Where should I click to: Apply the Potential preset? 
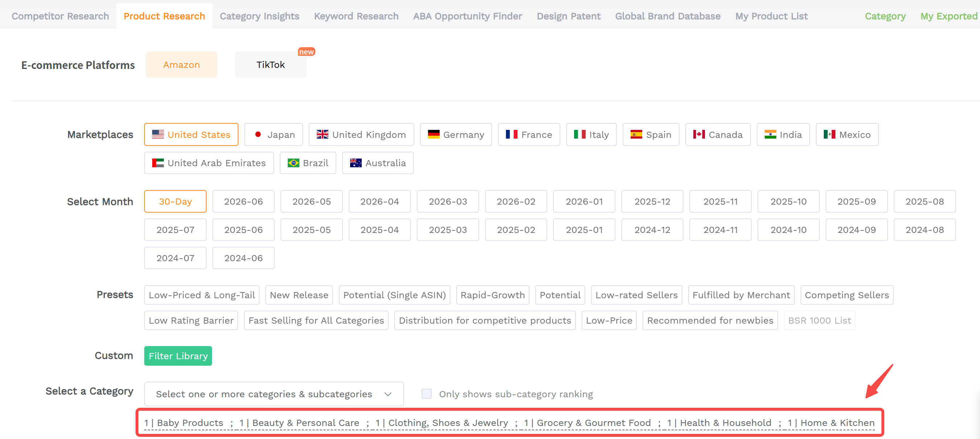click(560, 295)
